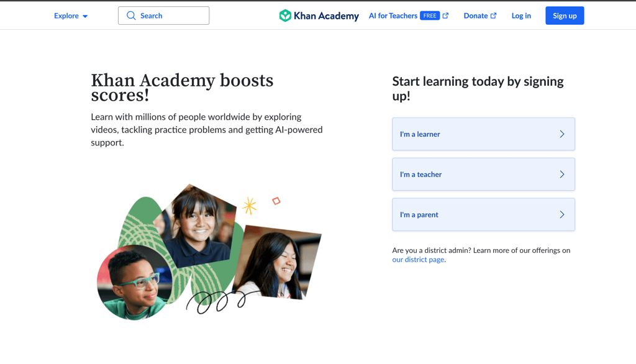The height and width of the screenshot is (364, 636).
Task: Open the district page link
Action: (x=417, y=259)
